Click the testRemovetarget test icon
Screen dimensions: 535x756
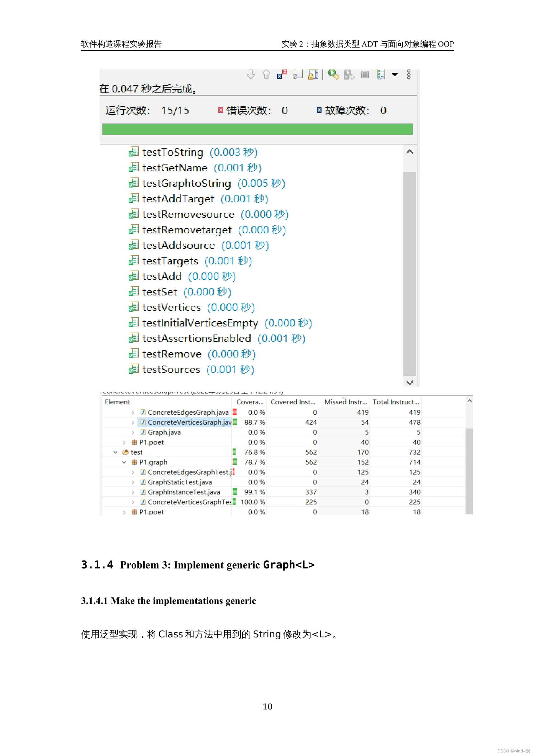pos(133,229)
